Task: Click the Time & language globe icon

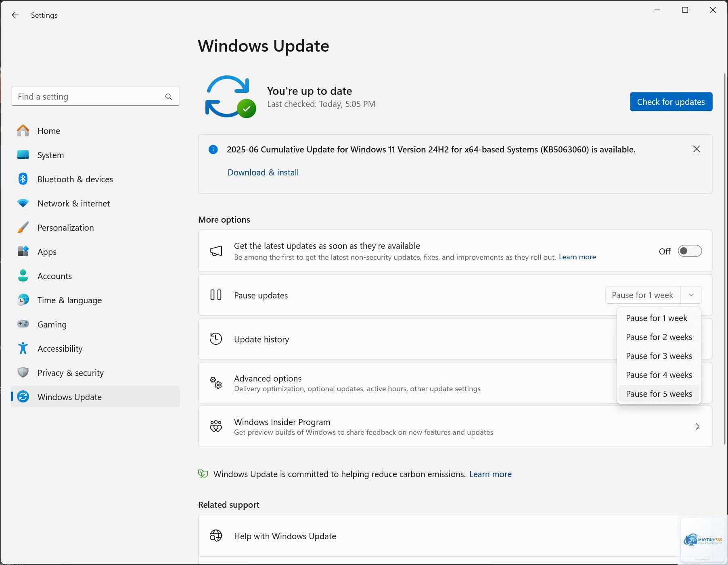Action: tap(23, 300)
